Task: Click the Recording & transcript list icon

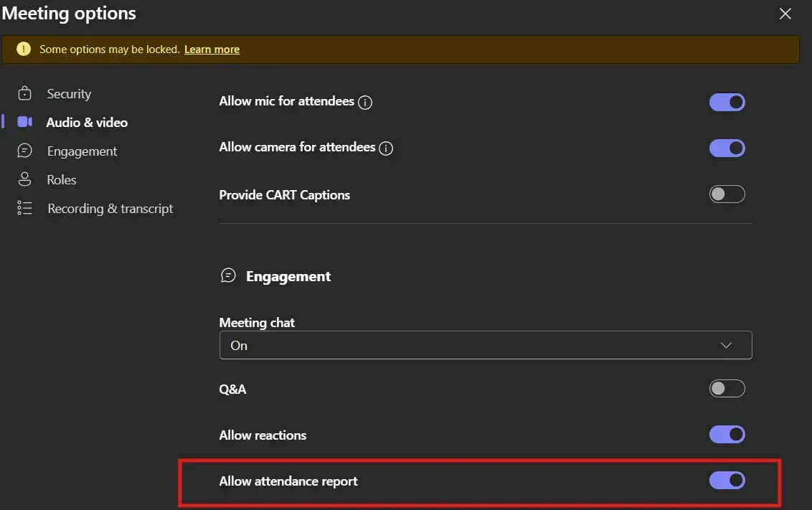Action: coord(25,209)
